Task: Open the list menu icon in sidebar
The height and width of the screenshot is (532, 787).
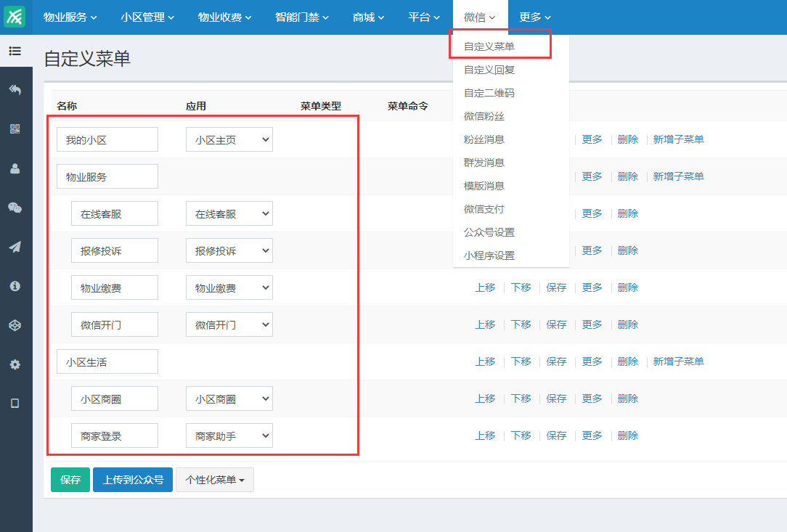Action: [x=15, y=51]
